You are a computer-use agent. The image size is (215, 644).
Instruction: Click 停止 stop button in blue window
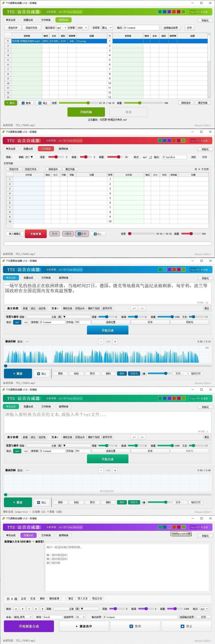coord(42,374)
